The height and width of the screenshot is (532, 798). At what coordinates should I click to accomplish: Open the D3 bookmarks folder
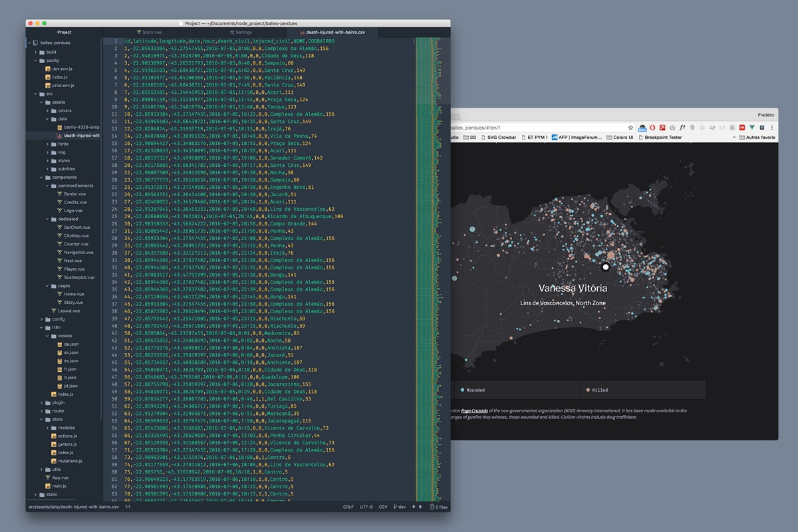468,138
